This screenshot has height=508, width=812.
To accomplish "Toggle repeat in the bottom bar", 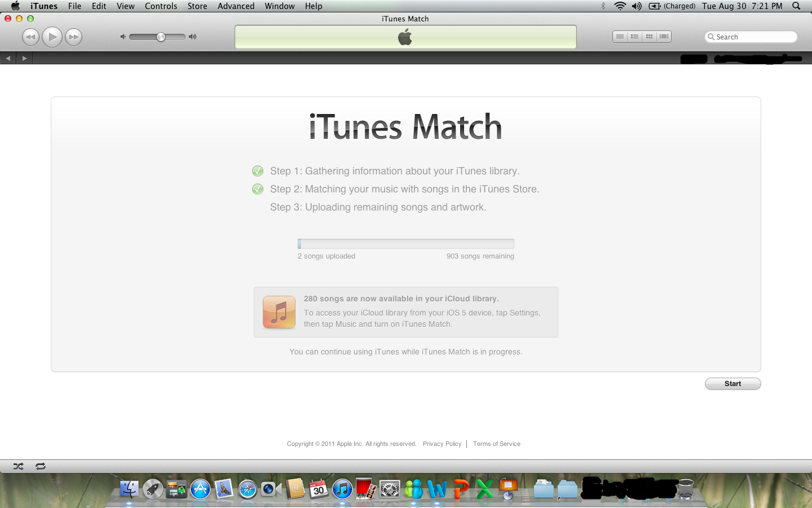I will 41,466.
